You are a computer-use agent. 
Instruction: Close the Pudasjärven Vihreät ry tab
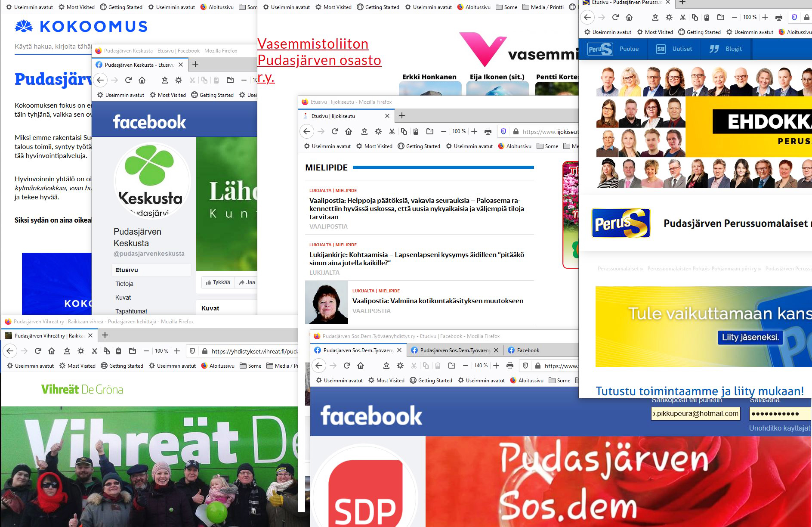point(90,335)
